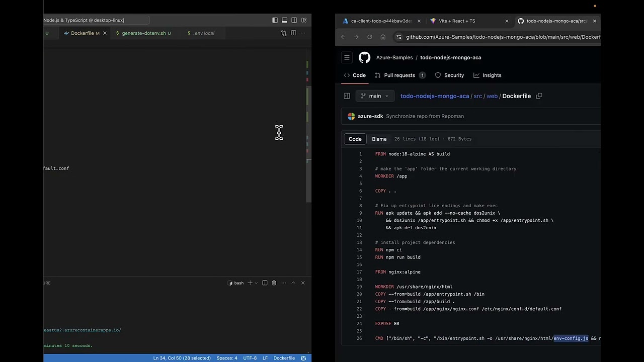This screenshot has width=644, height=362.
Task: Switch to the Dockerfile editor tab
Action: click(82, 33)
